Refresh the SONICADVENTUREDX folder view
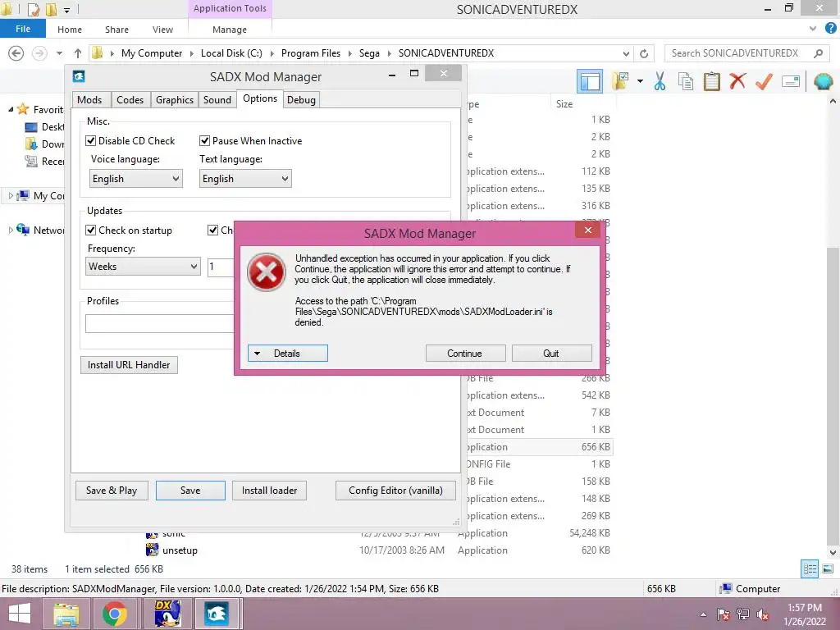 coord(644,53)
